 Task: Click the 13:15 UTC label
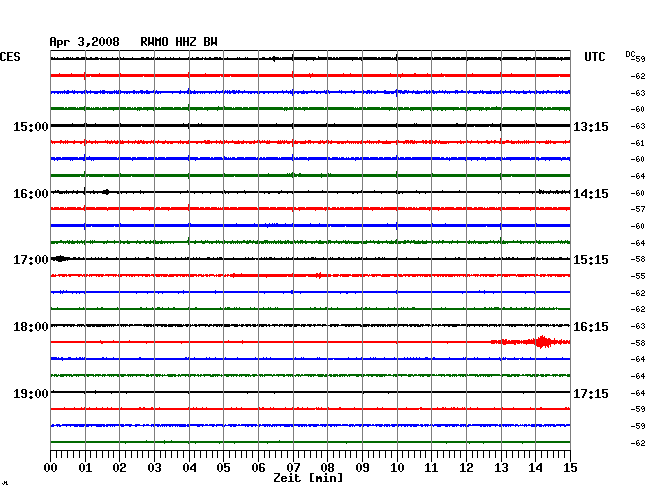[591, 126]
